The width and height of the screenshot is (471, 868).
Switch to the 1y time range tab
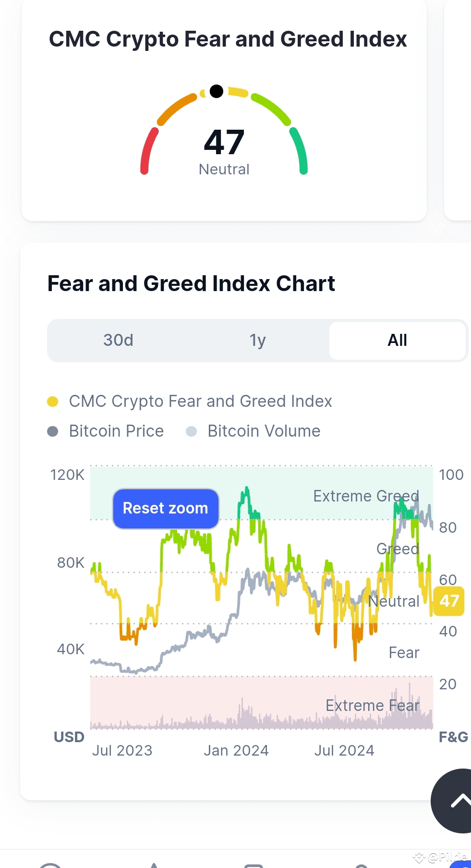pos(258,340)
